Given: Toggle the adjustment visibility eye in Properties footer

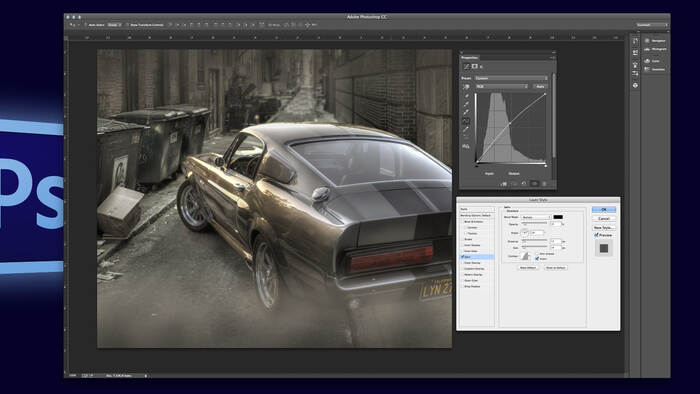Looking at the screenshot, I should tap(534, 183).
